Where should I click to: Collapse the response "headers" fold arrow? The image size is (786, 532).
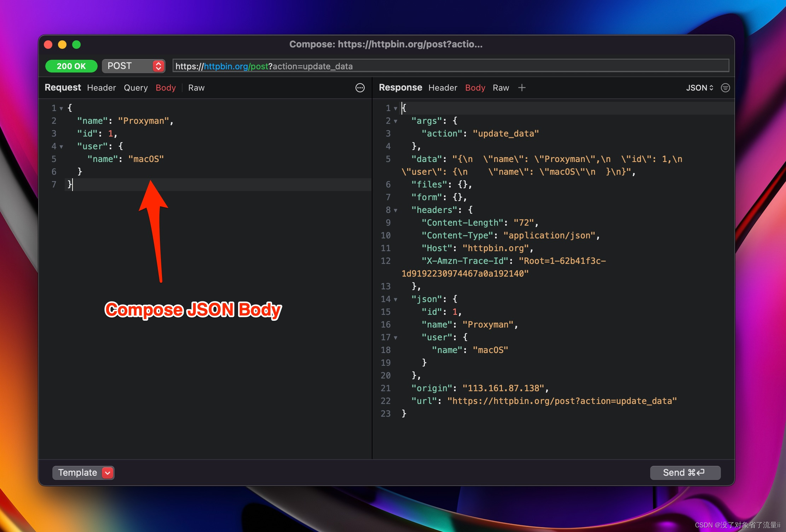click(x=395, y=210)
